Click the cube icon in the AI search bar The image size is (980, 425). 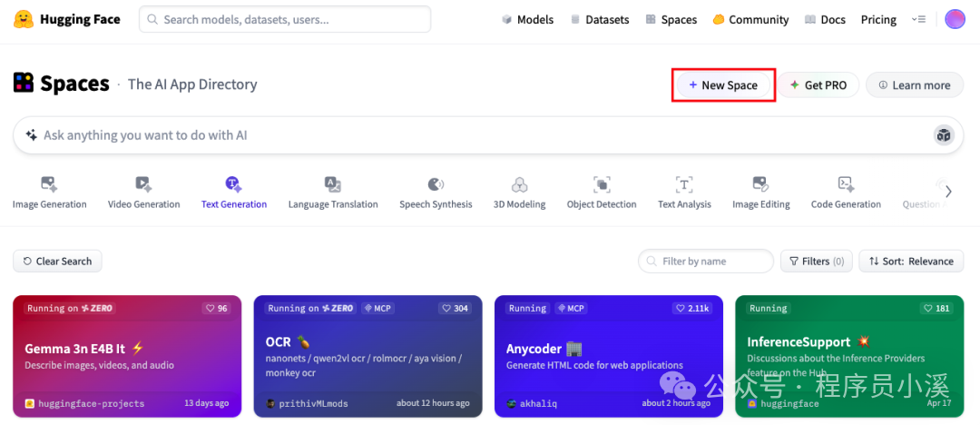tap(944, 135)
